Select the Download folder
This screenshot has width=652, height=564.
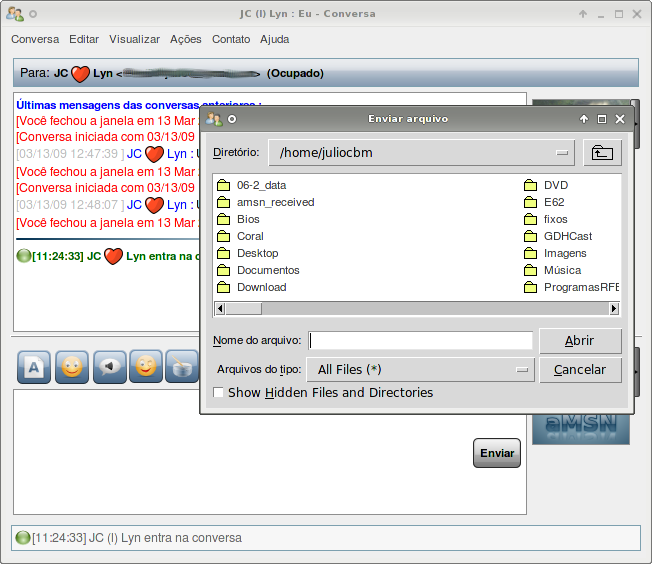point(252,287)
